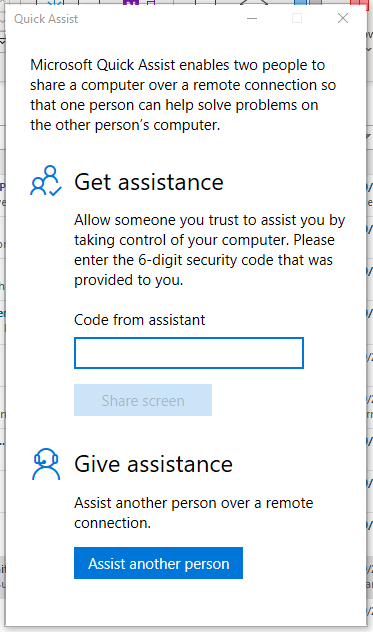This screenshot has height=632, width=373.
Task: Click the red icon at the top-right edge
Action: coord(359,2)
